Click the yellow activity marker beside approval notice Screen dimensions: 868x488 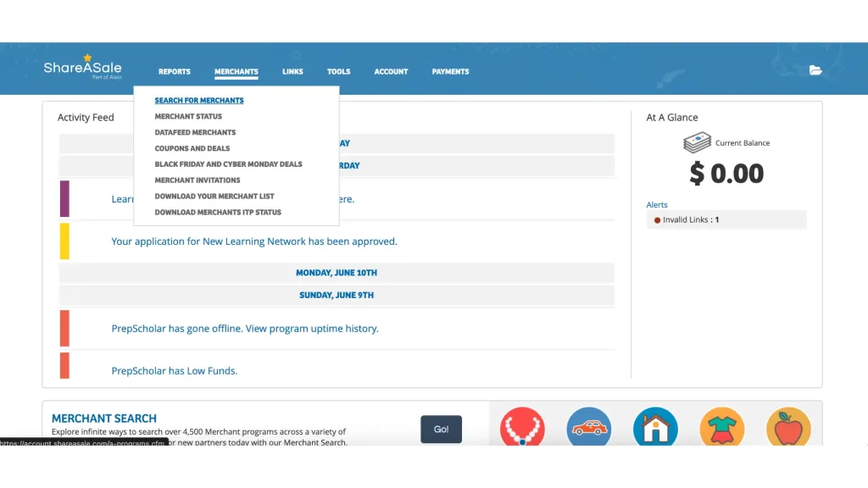pos(64,241)
